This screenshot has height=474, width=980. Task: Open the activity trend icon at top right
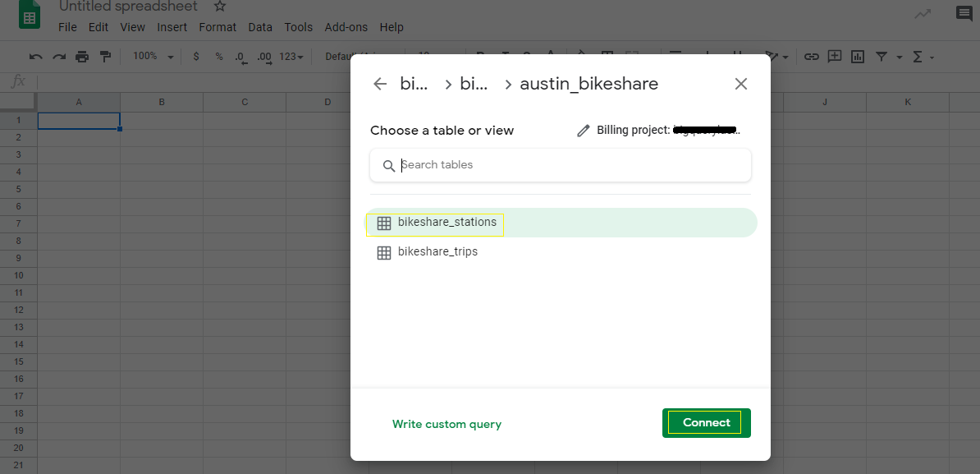point(923,14)
